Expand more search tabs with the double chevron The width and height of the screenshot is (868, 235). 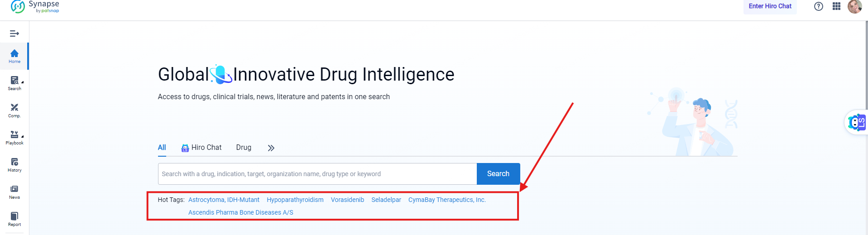coord(271,148)
